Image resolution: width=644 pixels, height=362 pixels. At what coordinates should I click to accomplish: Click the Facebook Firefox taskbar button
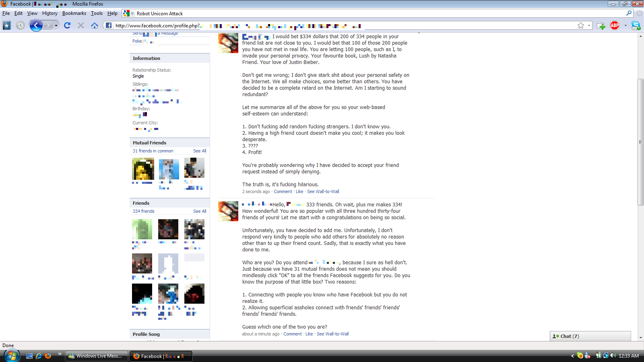pos(161,356)
